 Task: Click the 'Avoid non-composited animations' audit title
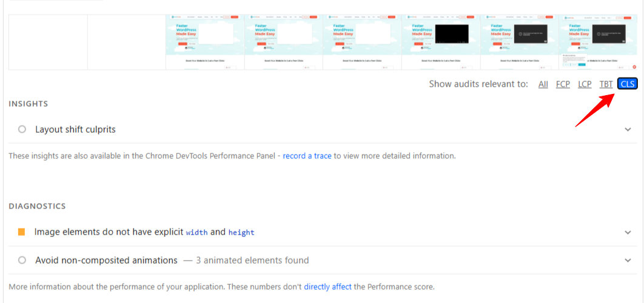tap(106, 261)
